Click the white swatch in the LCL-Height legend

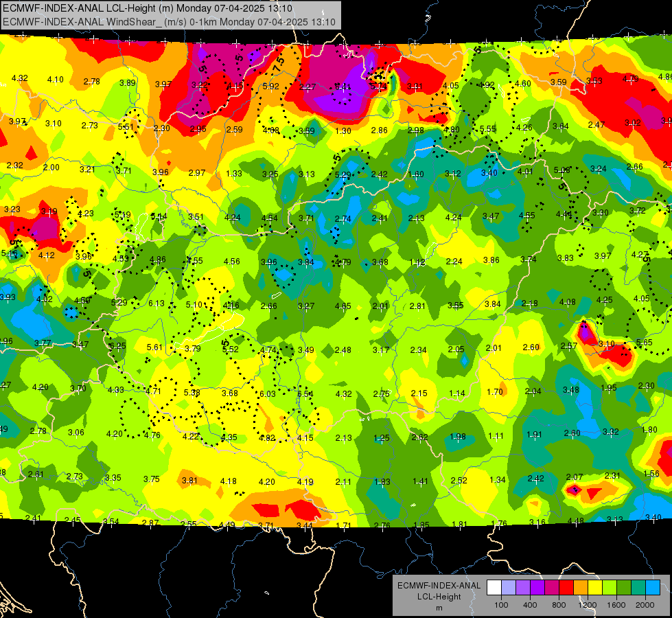[494, 588]
